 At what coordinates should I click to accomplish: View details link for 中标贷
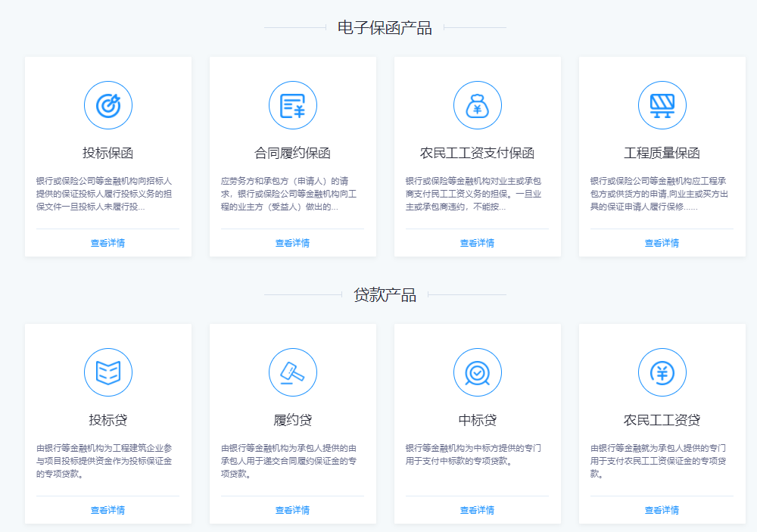[x=478, y=510]
